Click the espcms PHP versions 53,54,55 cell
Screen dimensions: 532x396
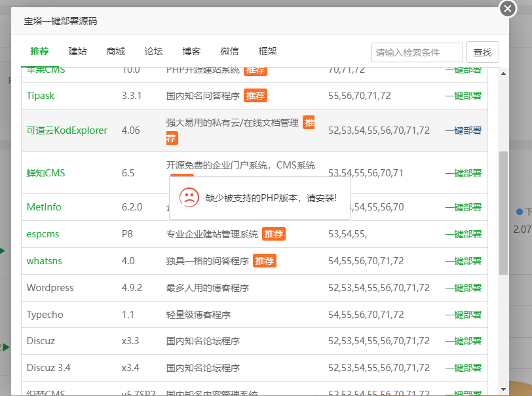point(347,234)
